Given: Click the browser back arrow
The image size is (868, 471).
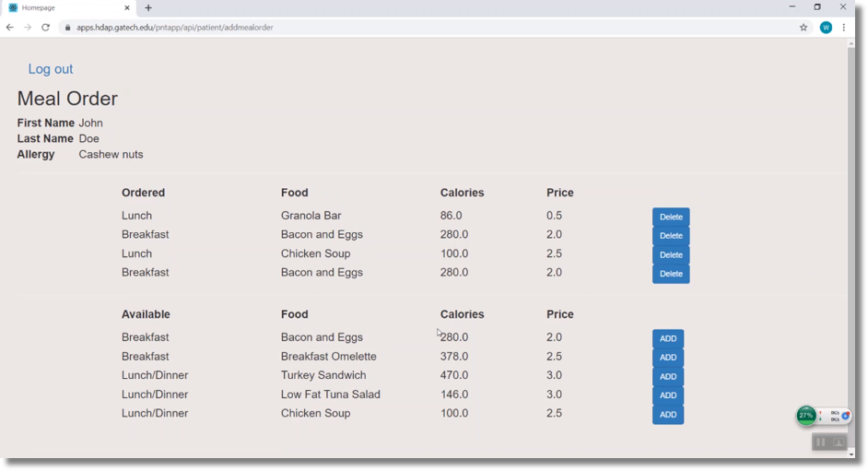Looking at the screenshot, I should tap(9, 28).
